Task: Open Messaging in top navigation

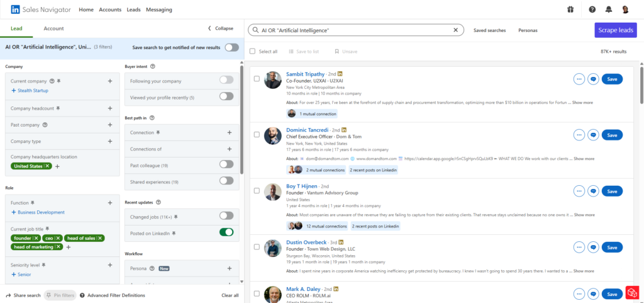Action: [x=159, y=9]
